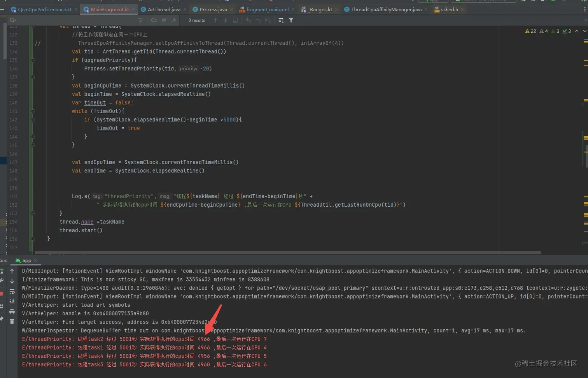Close the QcmCpuPerformance.kt tab
This screenshot has height=378, width=588.
[76, 9]
